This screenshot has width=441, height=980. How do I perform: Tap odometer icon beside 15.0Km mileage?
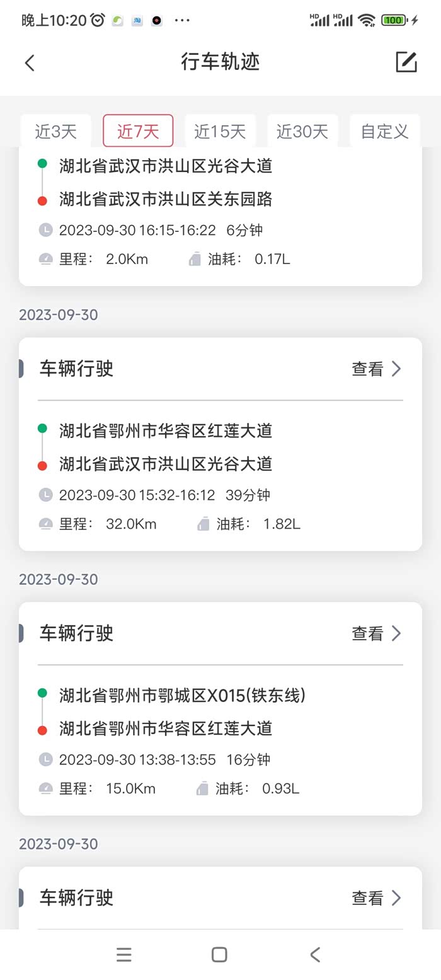(x=45, y=788)
